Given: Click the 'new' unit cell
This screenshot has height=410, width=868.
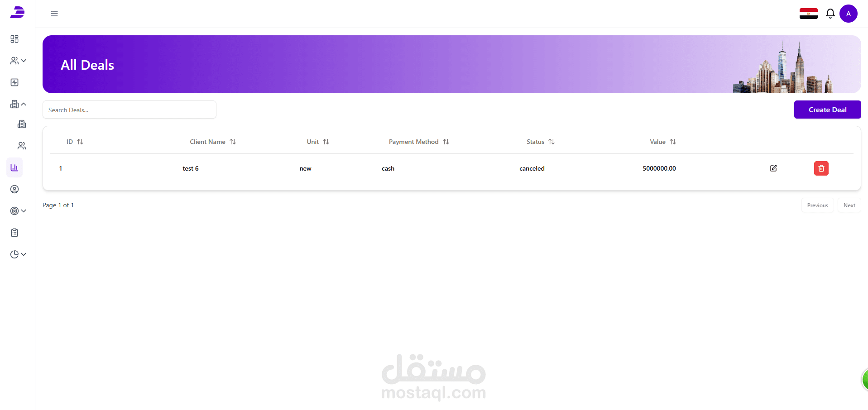Looking at the screenshot, I should [306, 168].
